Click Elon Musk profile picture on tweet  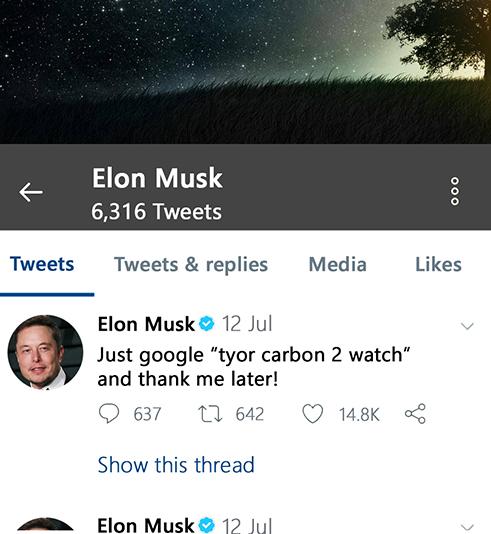[x=45, y=352]
